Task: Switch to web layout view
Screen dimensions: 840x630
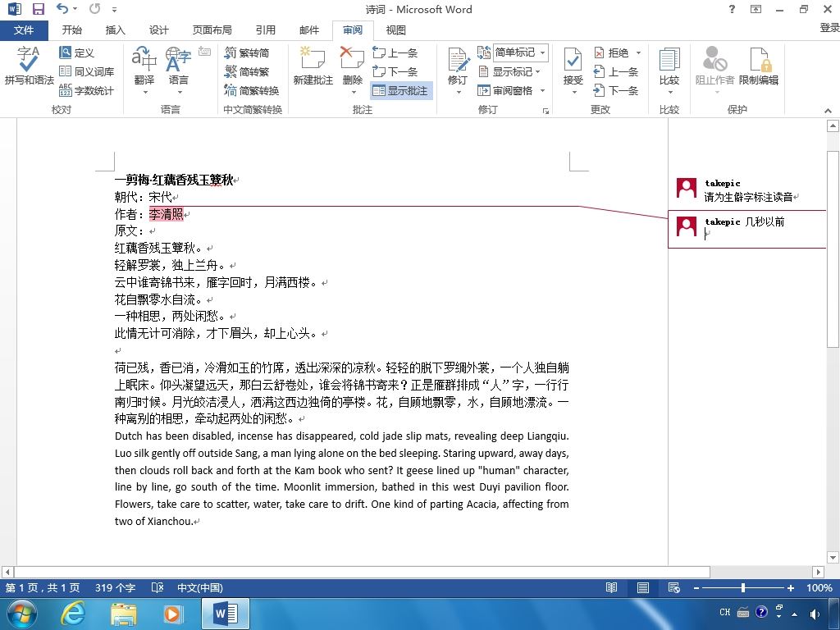Action: 674,587
